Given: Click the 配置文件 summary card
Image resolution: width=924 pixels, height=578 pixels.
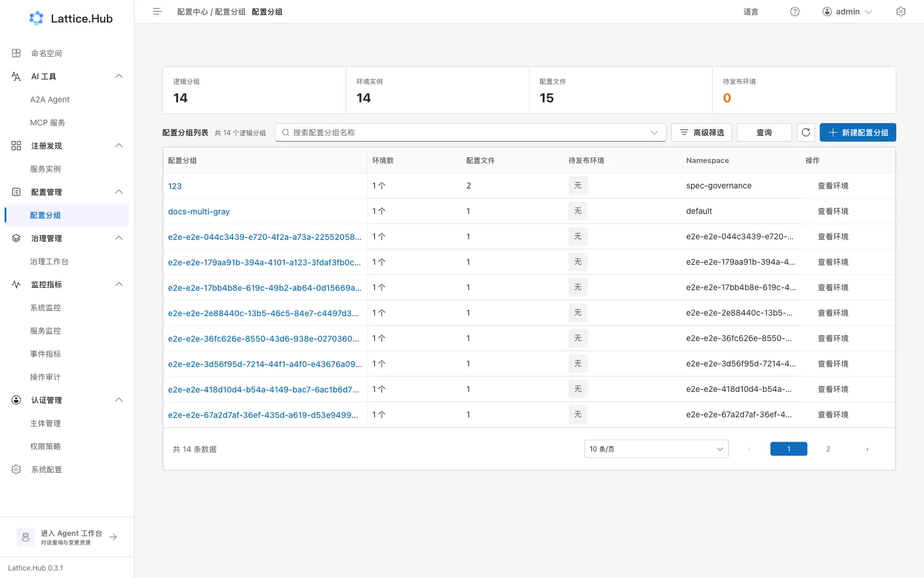Looking at the screenshot, I should [621, 90].
